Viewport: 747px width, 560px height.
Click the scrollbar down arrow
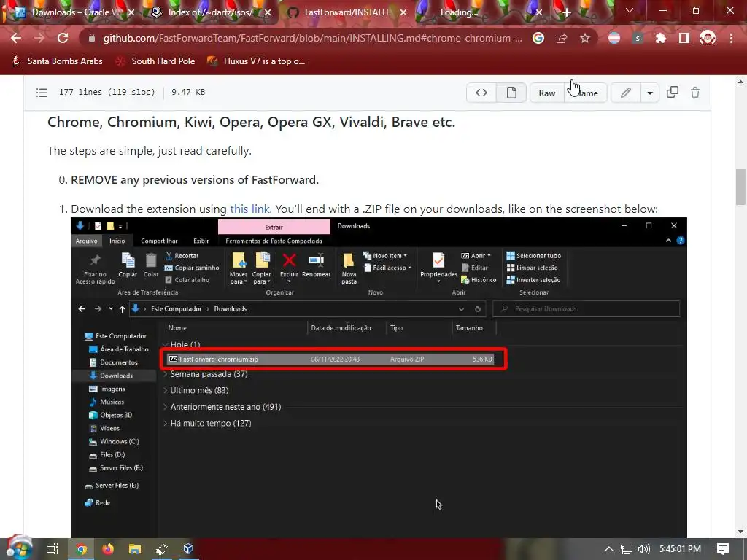[x=741, y=532]
